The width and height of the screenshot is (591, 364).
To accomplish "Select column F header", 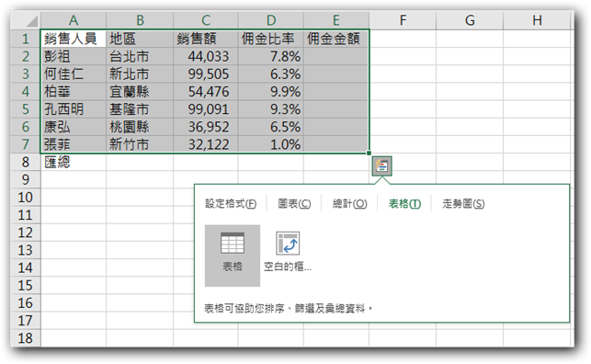I will [403, 20].
